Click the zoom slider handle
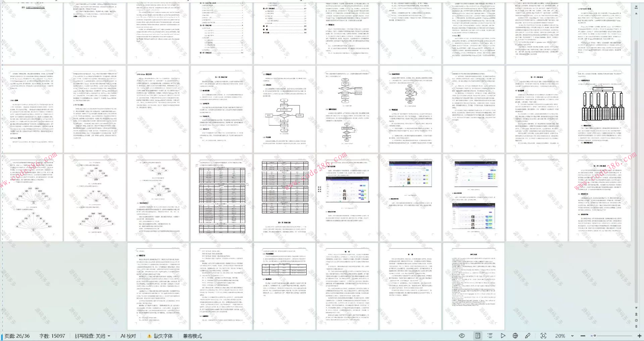644x341 pixels. tap(595, 336)
